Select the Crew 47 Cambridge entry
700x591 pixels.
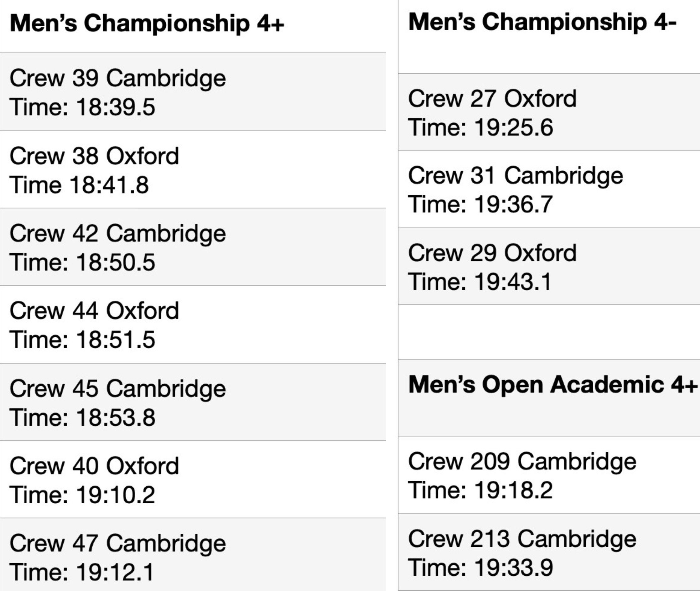click(118, 543)
